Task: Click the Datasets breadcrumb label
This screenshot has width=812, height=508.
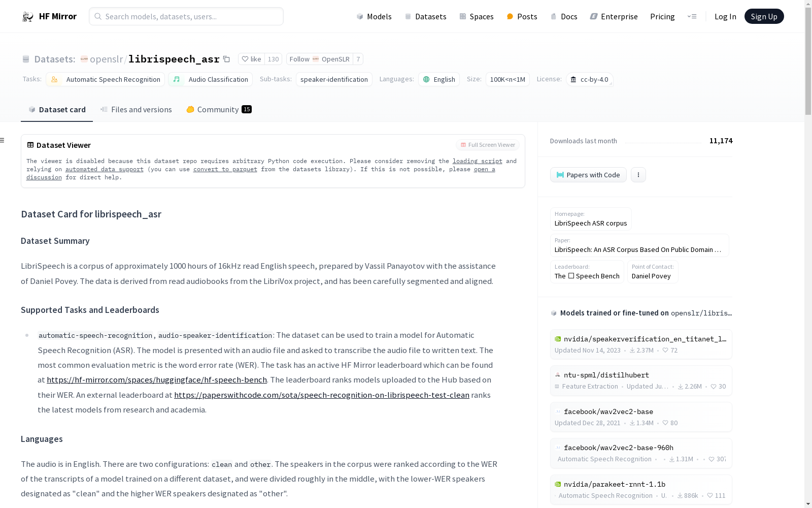Action: coord(54,59)
